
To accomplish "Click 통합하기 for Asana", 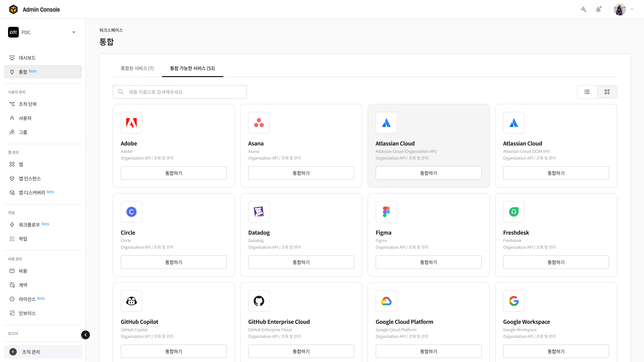I will pos(301,173).
